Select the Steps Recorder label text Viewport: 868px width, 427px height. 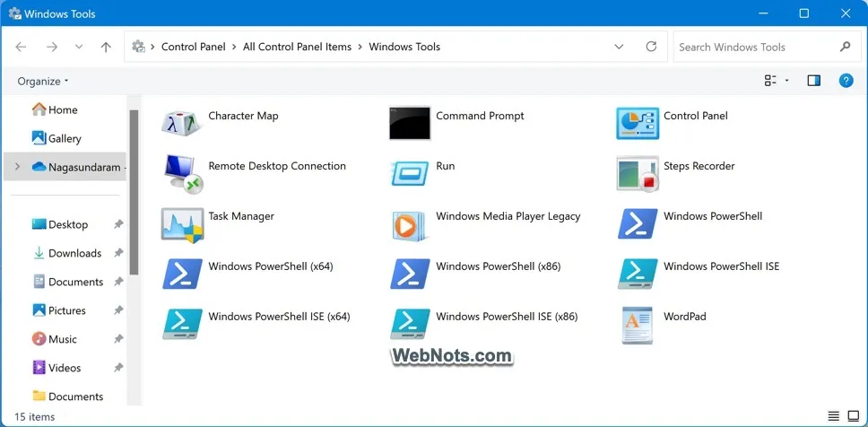[x=699, y=166]
